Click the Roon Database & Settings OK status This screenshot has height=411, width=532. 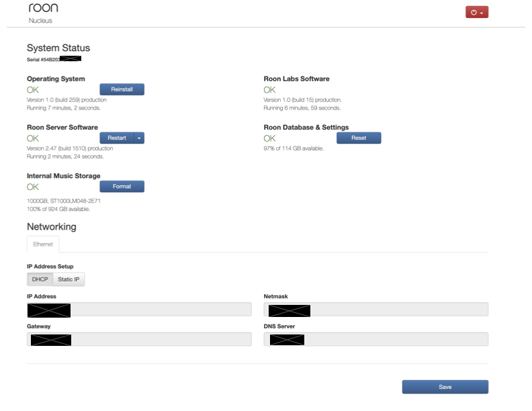270,138
